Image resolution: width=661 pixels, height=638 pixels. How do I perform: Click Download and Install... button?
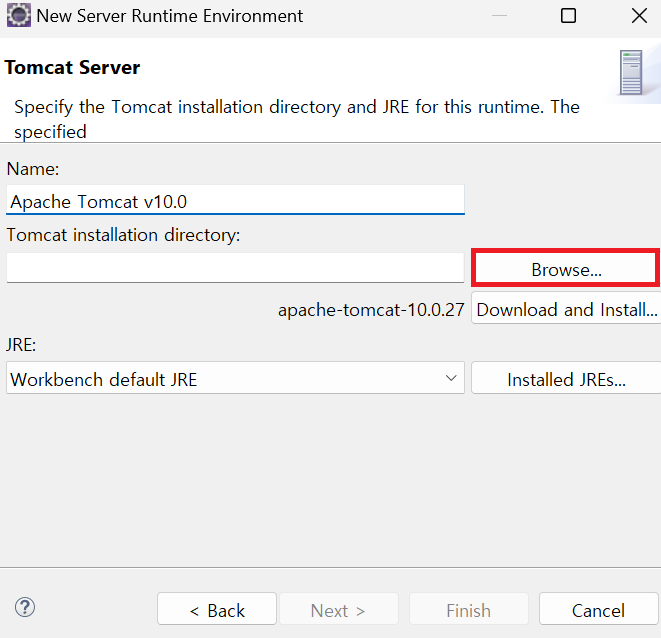tap(566, 310)
